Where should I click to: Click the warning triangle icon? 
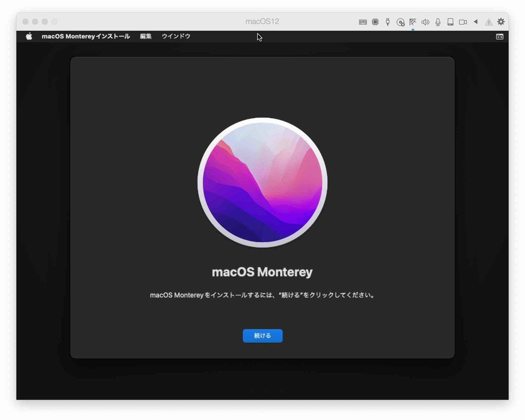pyautogui.click(x=488, y=22)
